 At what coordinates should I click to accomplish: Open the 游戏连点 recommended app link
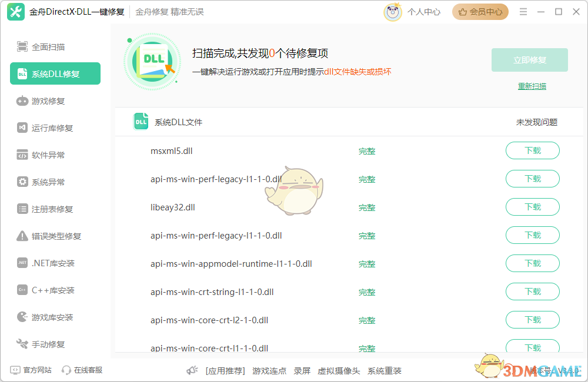coord(269,371)
